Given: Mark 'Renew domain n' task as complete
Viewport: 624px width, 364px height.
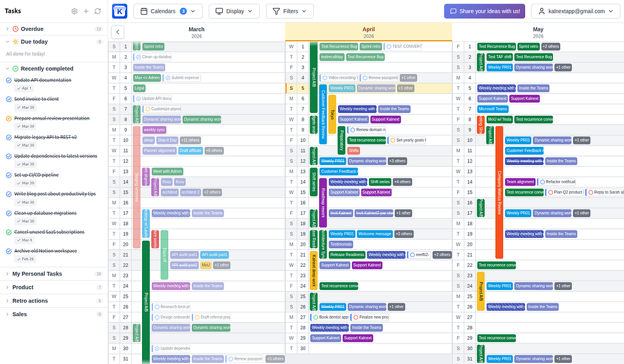Looking at the screenshot, I should pyautogui.click(x=352, y=130).
